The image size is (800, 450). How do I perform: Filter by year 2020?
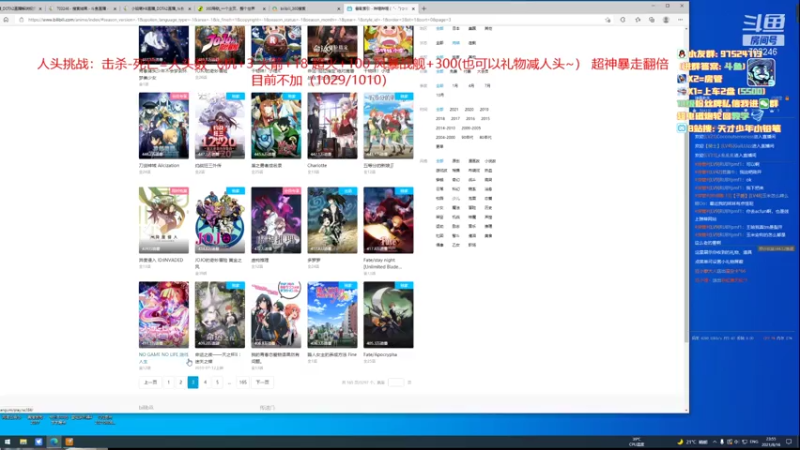click(x=469, y=109)
